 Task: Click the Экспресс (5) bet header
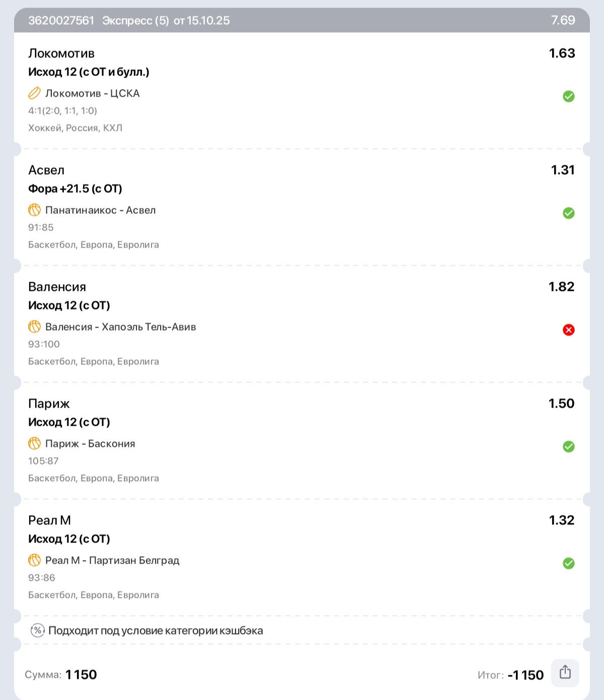[135, 21]
